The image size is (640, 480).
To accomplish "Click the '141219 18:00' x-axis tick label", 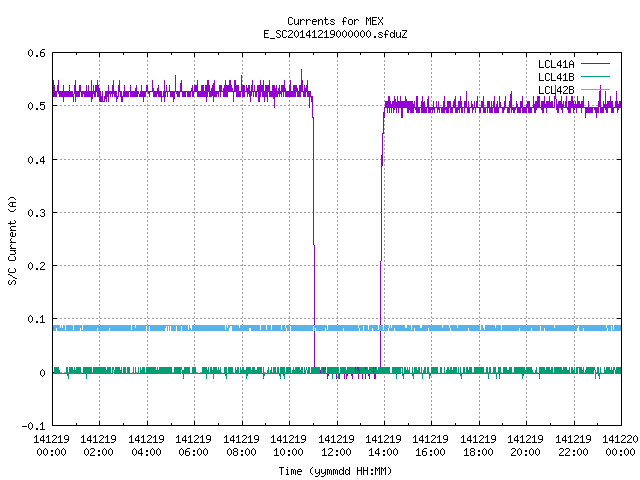I will pyautogui.click(x=478, y=445).
